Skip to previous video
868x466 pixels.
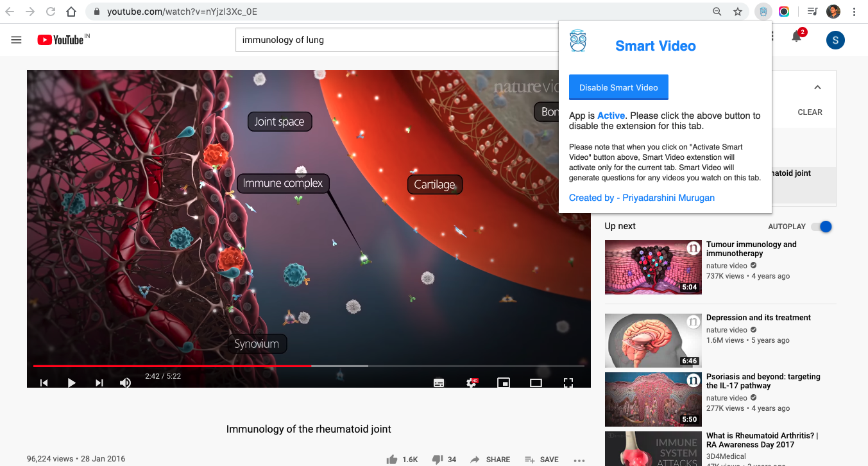(x=44, y=383)
